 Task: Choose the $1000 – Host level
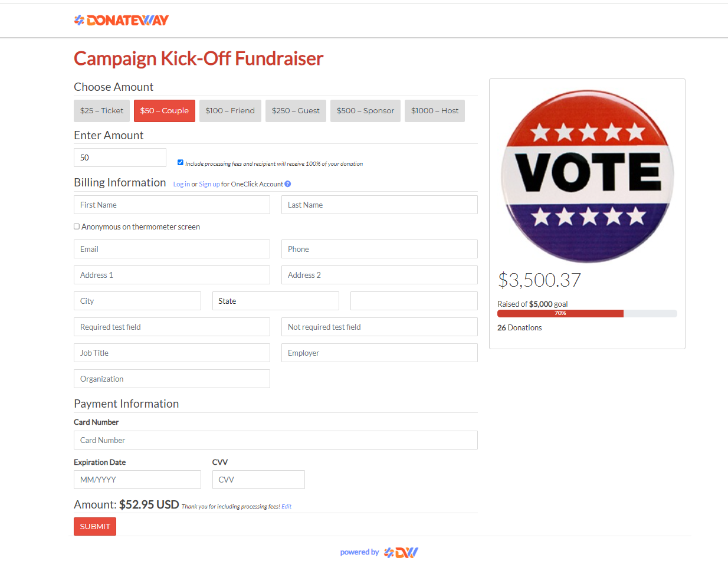tap(434, 111)
